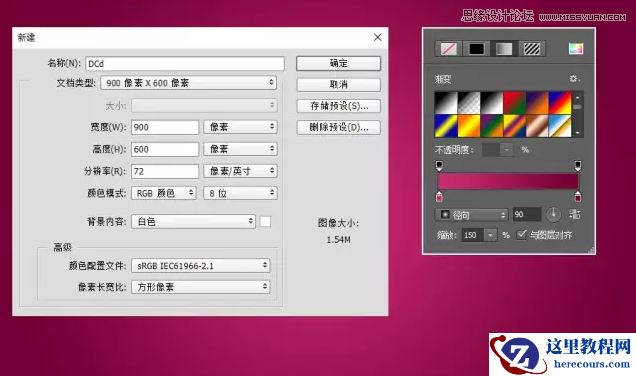This screenshot has height=376, width=636.
Task: Select the left pink color stop
Action: click(x=439, y=197)
